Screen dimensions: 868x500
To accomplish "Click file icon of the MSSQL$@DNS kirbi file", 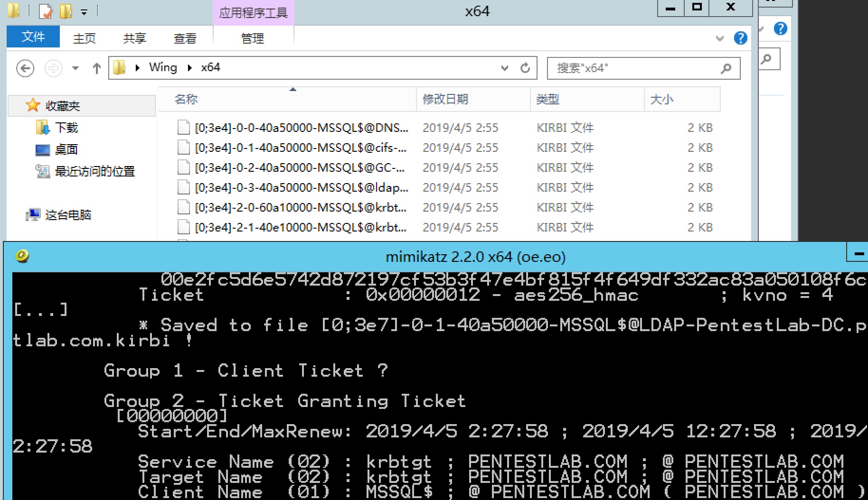I will pos(183,128).
